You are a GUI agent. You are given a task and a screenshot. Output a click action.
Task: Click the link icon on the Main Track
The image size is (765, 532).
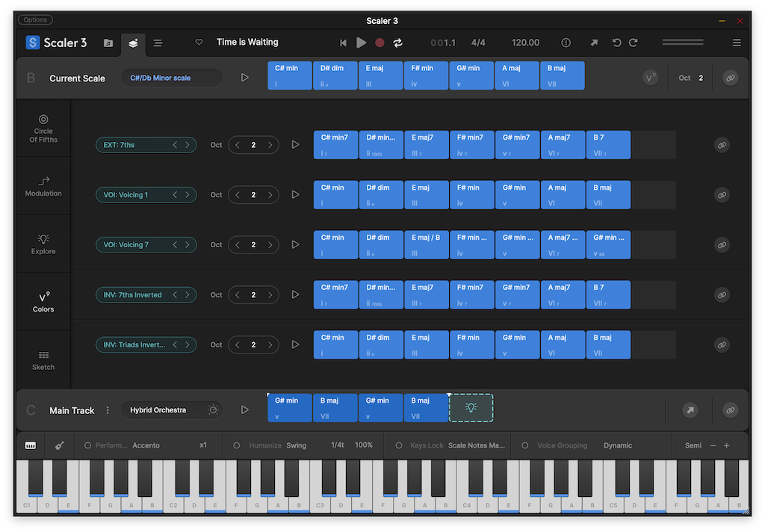point(731,410)
